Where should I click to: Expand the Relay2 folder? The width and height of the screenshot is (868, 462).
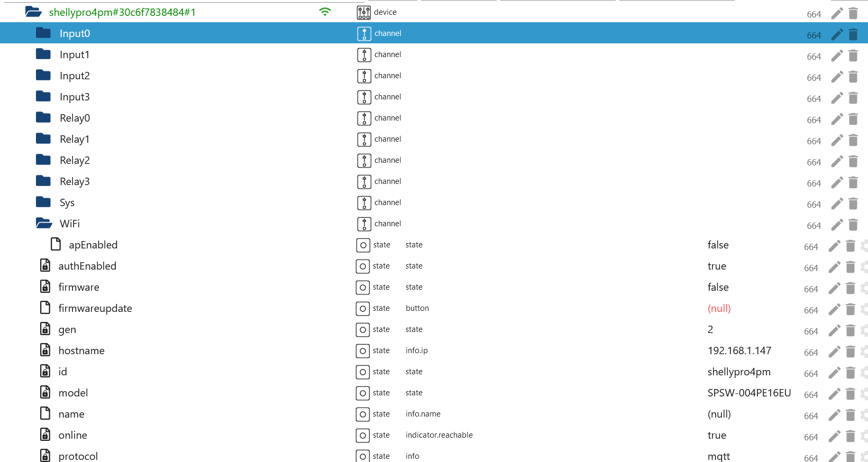tap(43, 160)
